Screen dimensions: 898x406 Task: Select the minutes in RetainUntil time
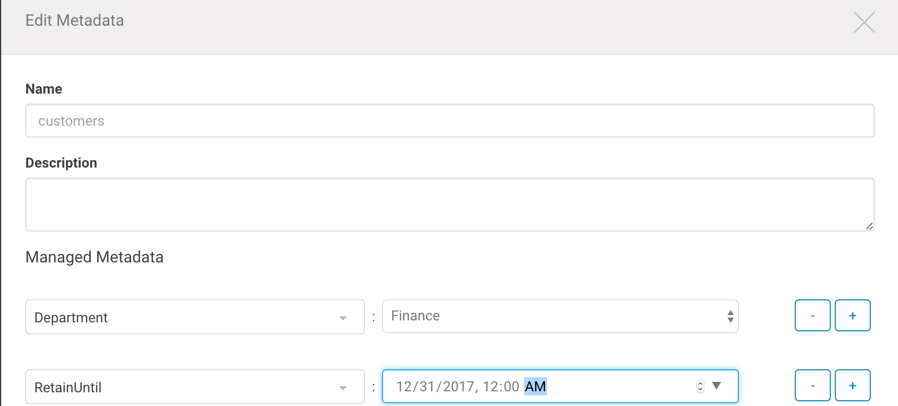(x=511, y=387)
